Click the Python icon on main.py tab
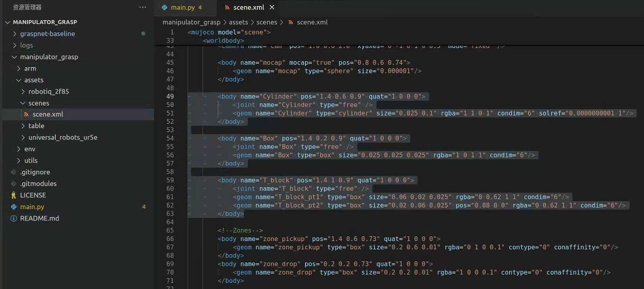This screenshot has height=289, width=644. click(x=164, y=7)
